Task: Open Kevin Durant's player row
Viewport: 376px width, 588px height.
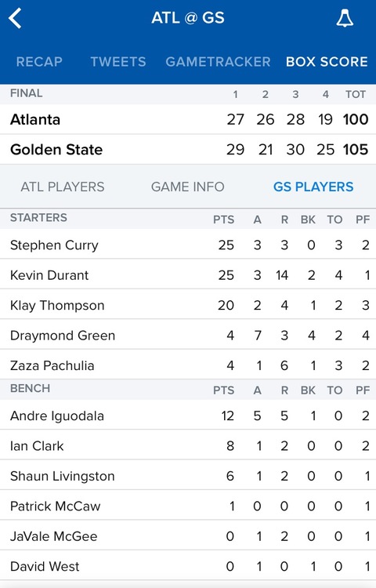Action: tap(188, 275)
